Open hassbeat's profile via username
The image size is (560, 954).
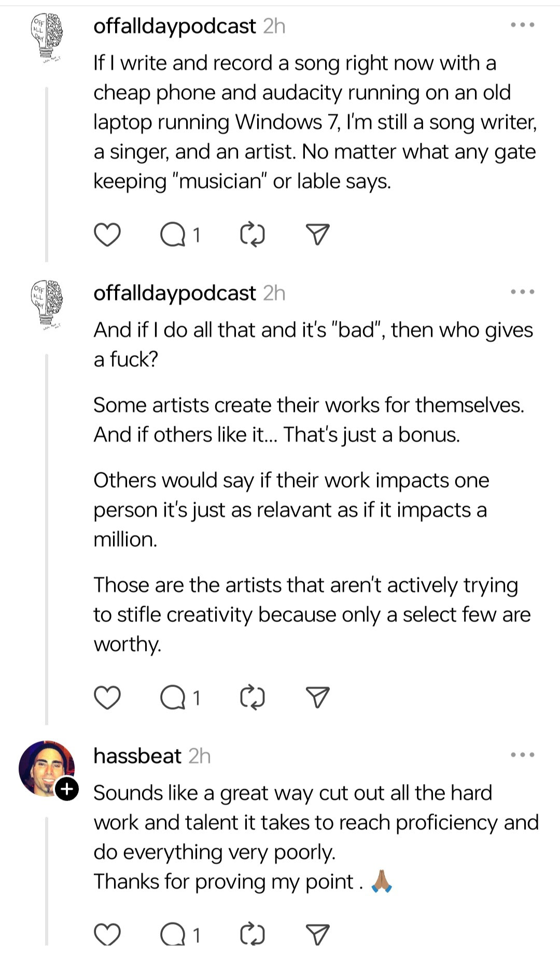pos(137,756)
